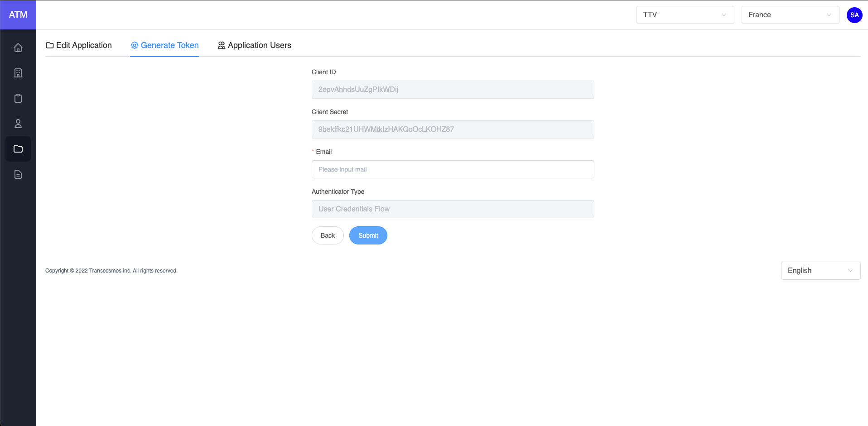Focus the Email input field
This screenshot has height=426, width=868.
(453, 169)
